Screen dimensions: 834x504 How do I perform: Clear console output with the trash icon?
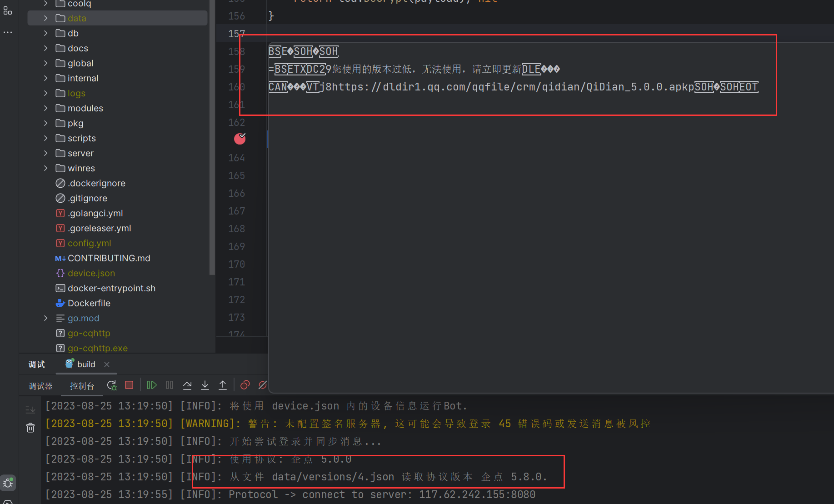click(30, 427)
